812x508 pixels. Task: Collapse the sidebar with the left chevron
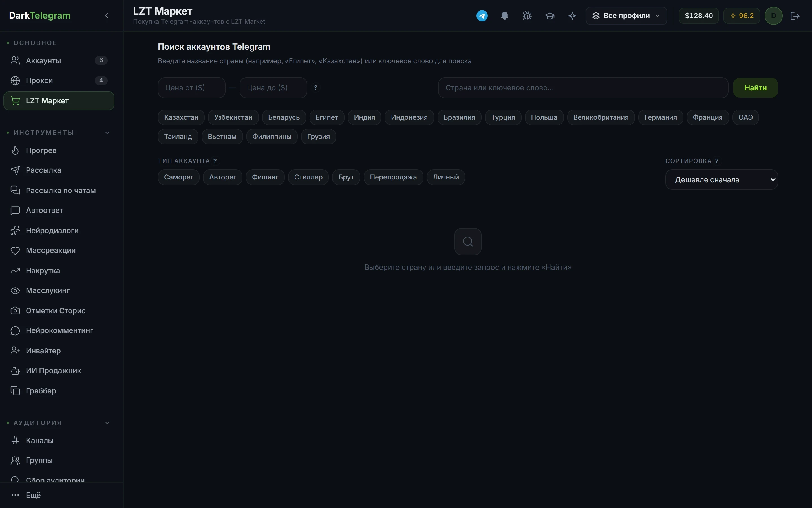[x=107, y=16]
